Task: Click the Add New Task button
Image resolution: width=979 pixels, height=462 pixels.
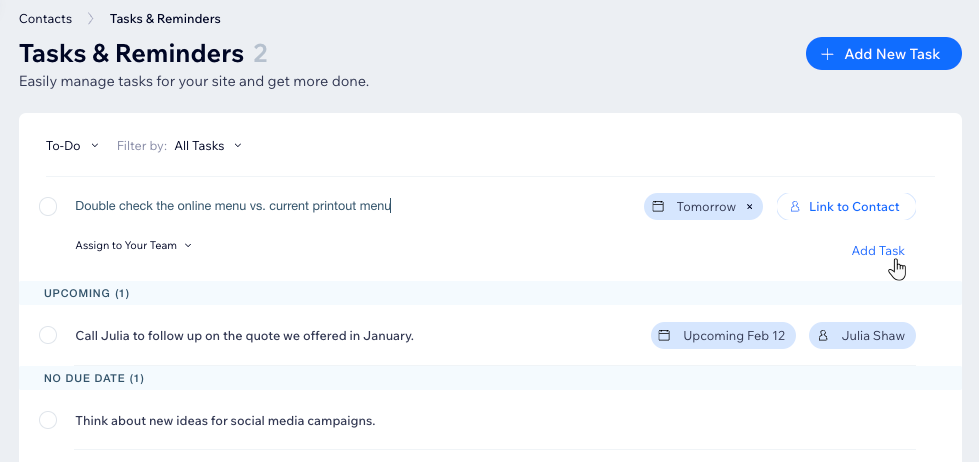Action: pos(883,54)
